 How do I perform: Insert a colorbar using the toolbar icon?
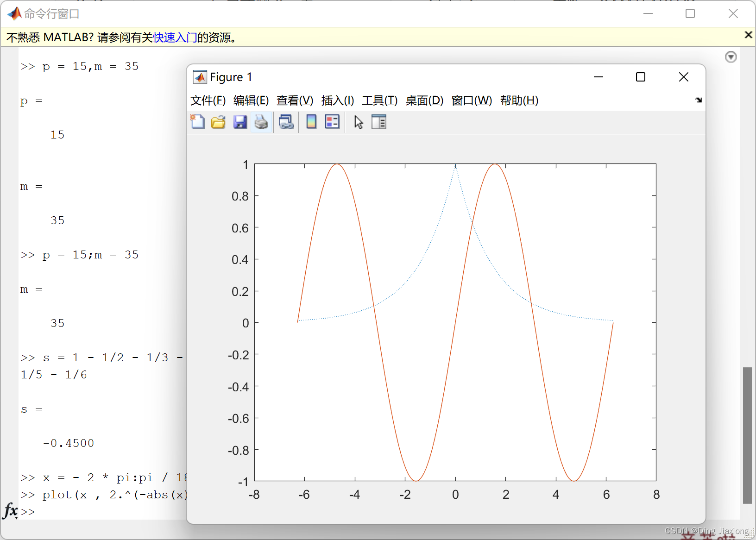[x=311, y=122]
